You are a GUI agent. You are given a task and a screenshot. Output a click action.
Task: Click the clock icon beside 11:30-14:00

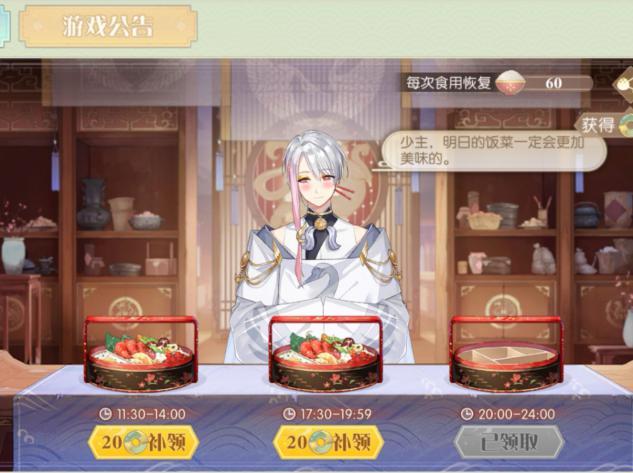pos(105,414)
